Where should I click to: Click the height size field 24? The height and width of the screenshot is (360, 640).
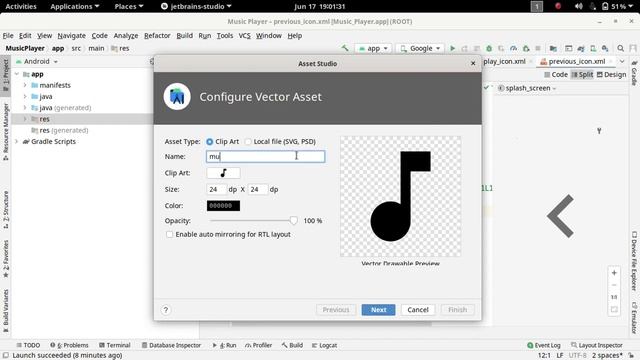tap(258, 189)
